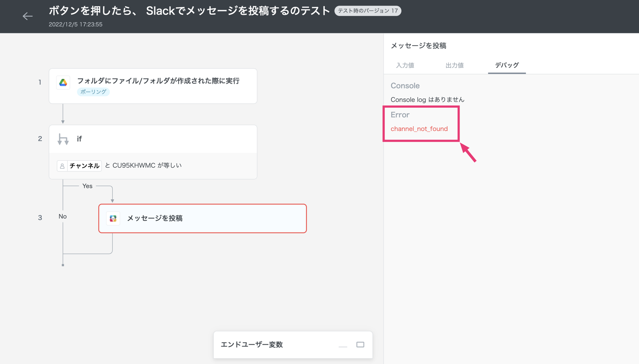Viewport: 639px width, 364px height.
Task: Click the エンドユーザー変数 panel title
Action: coord(252,344)
